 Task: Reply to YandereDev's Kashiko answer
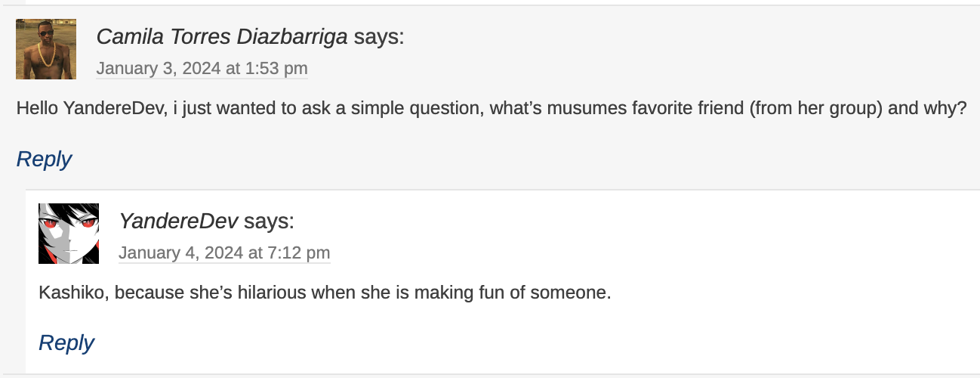(66, 343)
